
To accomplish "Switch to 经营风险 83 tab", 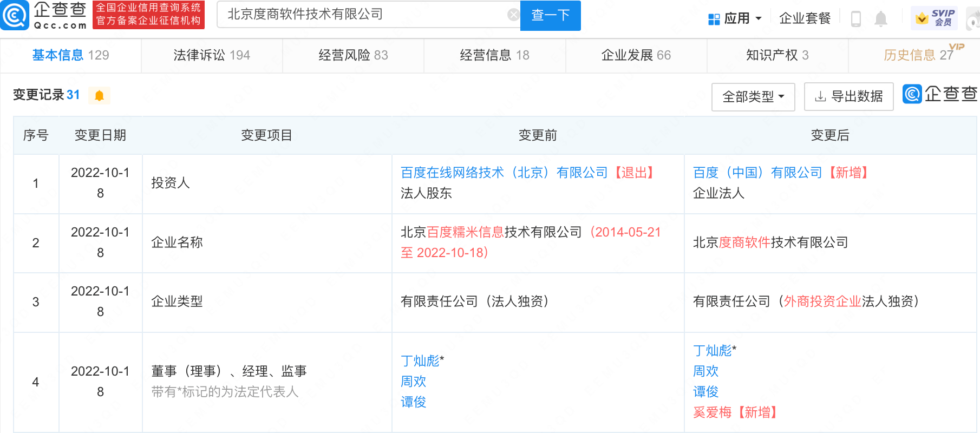I will [x=353, y=55].
